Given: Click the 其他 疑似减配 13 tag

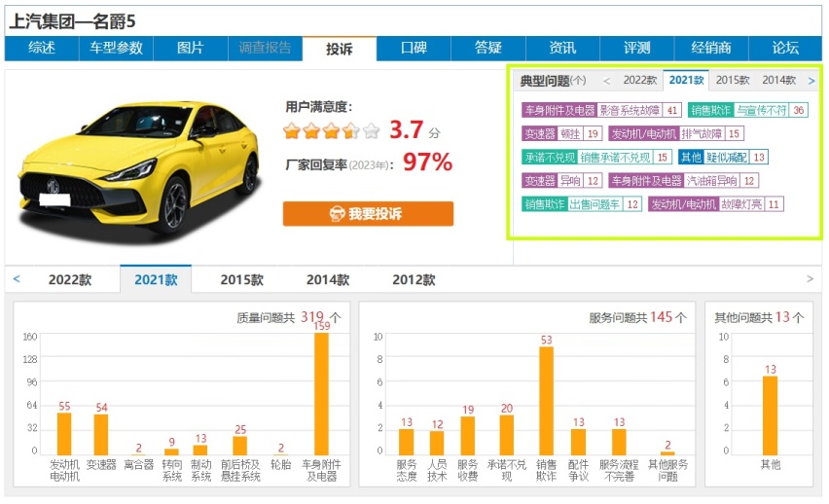Looking at the screenshot, I should (x=723, y=157).
